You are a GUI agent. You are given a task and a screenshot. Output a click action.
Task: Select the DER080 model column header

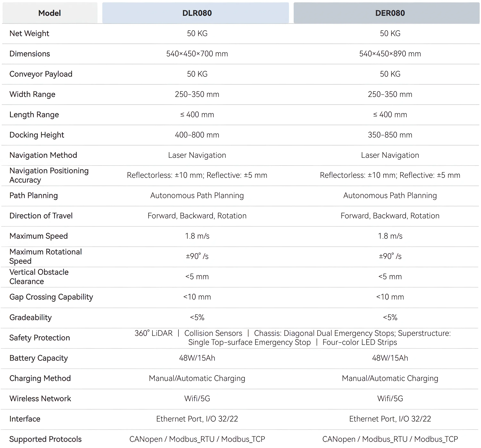[386, 13]
